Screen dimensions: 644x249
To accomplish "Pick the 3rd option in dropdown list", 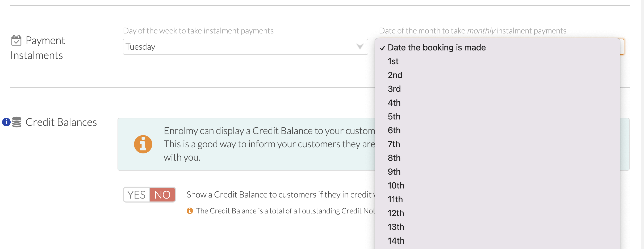I will coord(497,89).
